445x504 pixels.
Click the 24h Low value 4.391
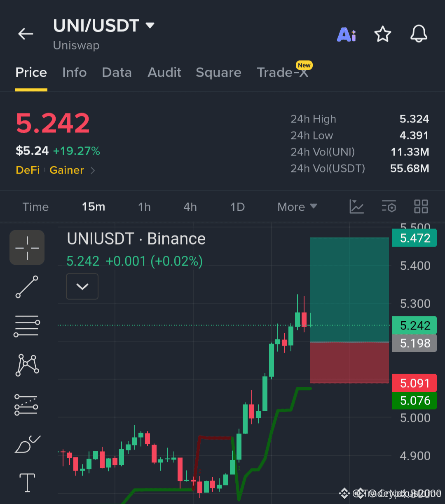click(x=415, y=136)
